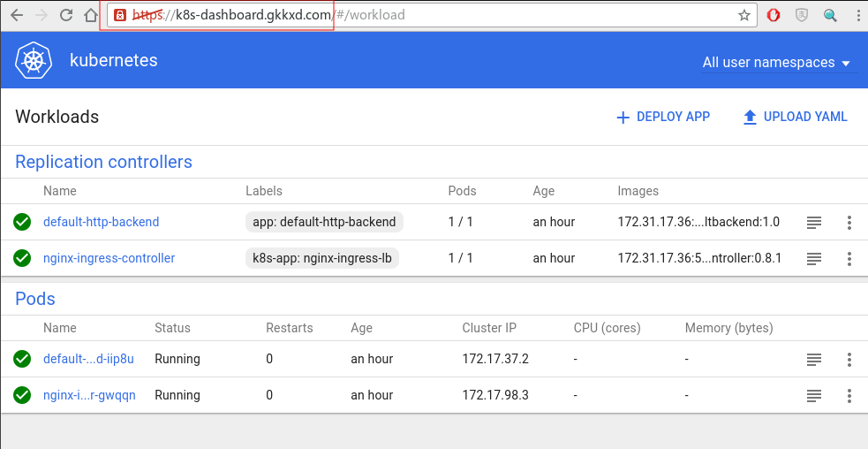
Task: Open three-dot menu for nginx-ingress-controller
Action: click(849, 258)
